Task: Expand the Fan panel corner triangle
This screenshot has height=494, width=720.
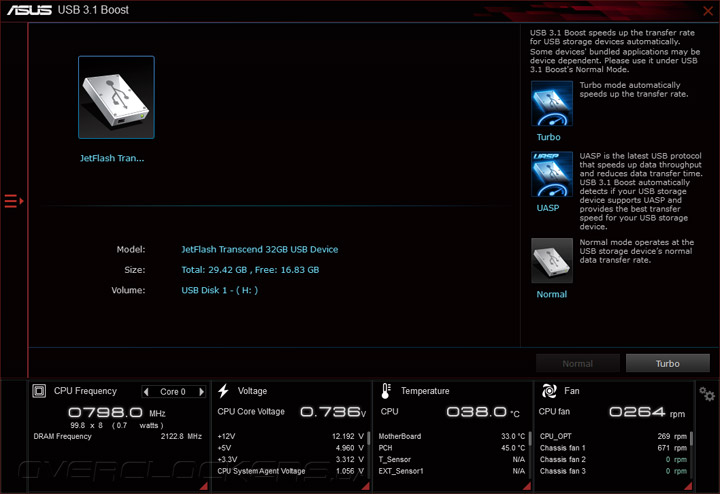Action: (x=688, y=486)
